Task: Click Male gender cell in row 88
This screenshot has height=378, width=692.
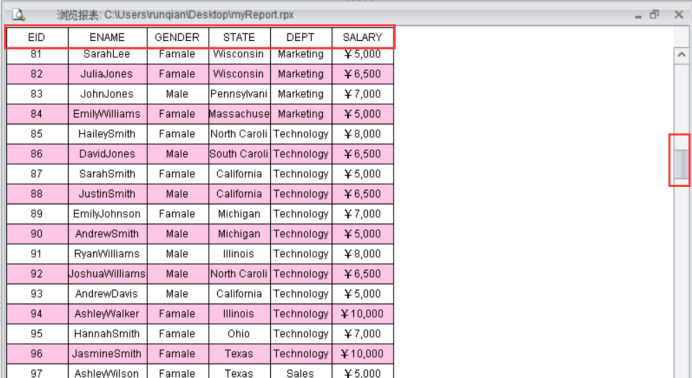Action: (x=178, y=194)
